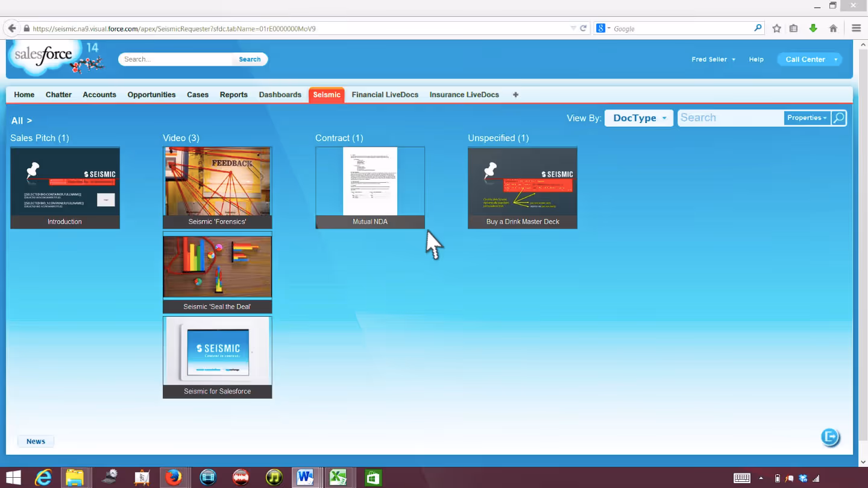Expand the View By DocType dropdown

pos(638,118)
